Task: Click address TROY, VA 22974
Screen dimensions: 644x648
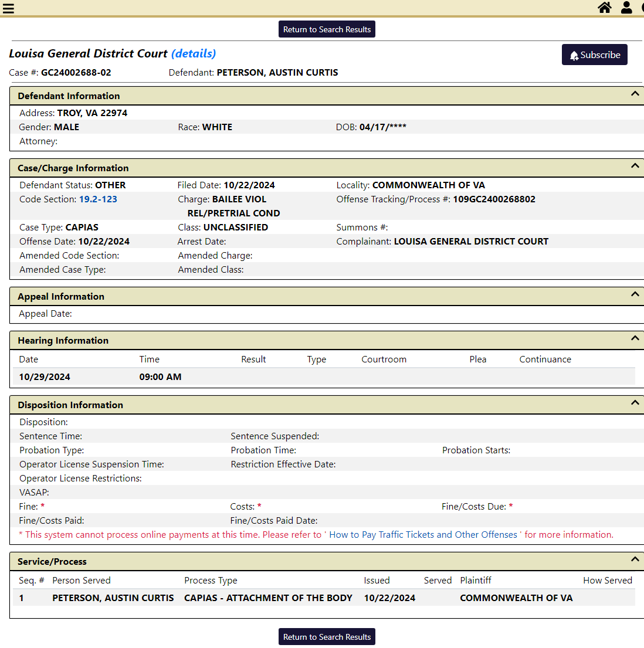Action: (92, 113)
